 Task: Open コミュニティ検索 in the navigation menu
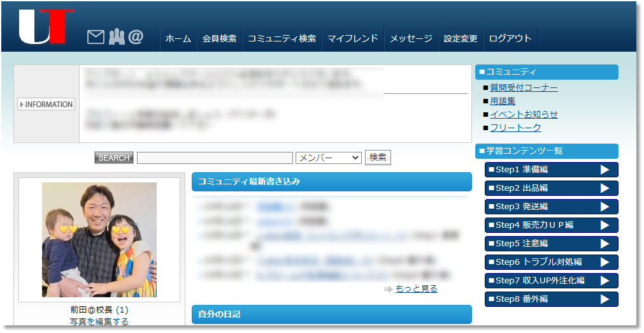click(x=282, y=38)
